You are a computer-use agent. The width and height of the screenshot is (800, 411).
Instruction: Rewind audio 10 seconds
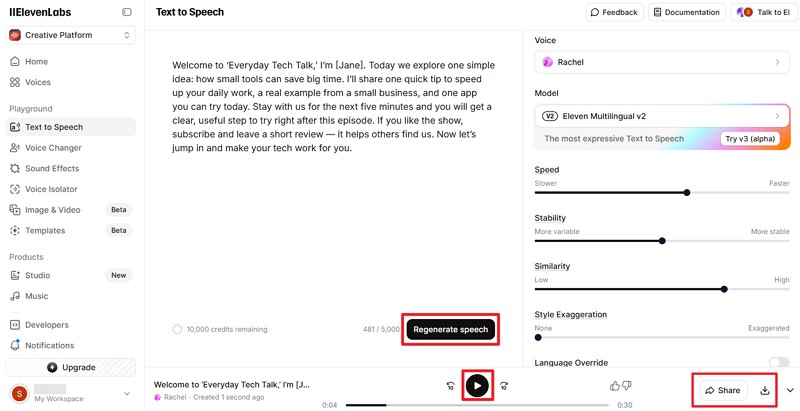click(451, 386)
